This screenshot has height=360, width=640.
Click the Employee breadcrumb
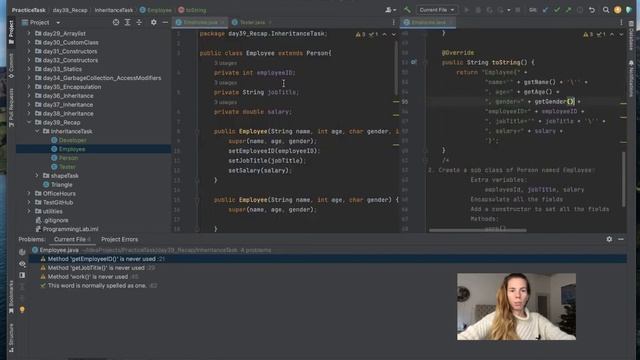156,10
